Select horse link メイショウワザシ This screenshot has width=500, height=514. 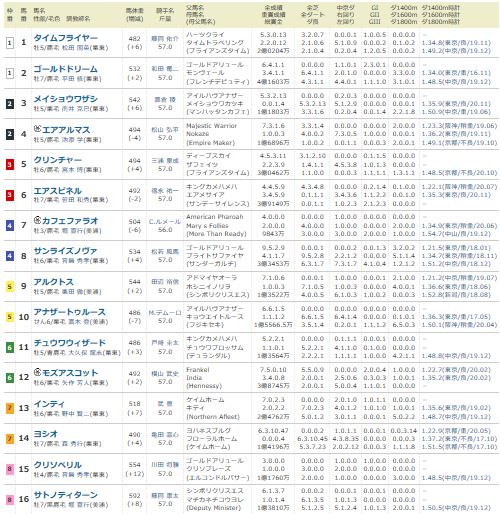pos(66,99)
